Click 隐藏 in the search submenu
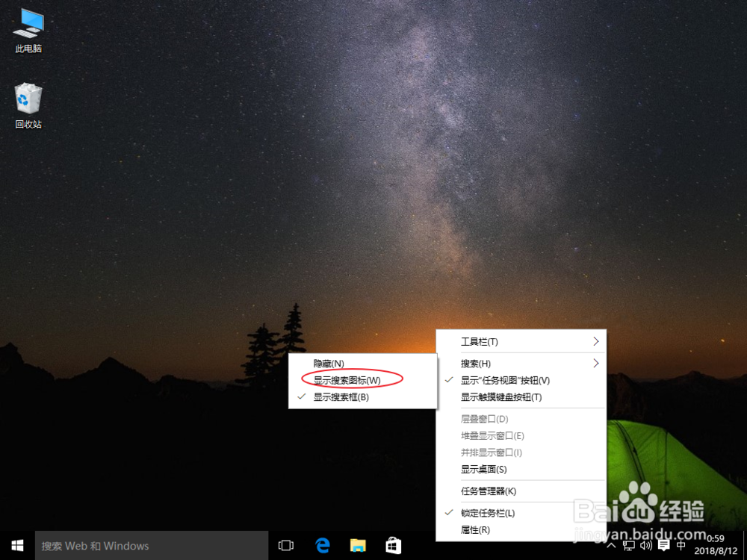Image resolution: width=747 pixels, height=560 pixels. (x=329, y=363)
